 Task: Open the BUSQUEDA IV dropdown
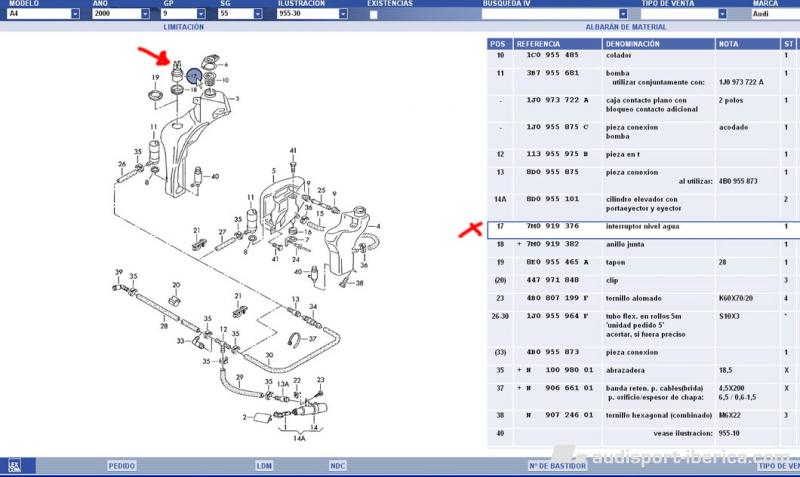[x=623, y=14]
